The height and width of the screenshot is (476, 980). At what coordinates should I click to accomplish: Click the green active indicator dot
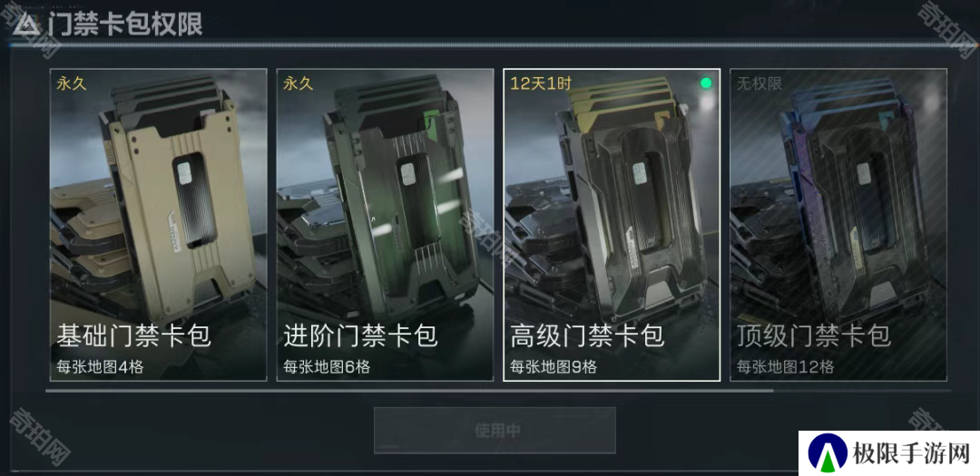(706, 83)
